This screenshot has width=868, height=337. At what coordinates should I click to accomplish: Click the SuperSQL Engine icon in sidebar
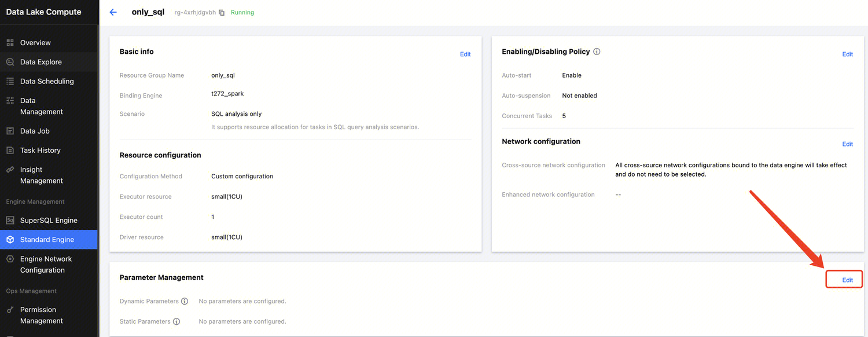pyautogui.click(x=10, y=221)
